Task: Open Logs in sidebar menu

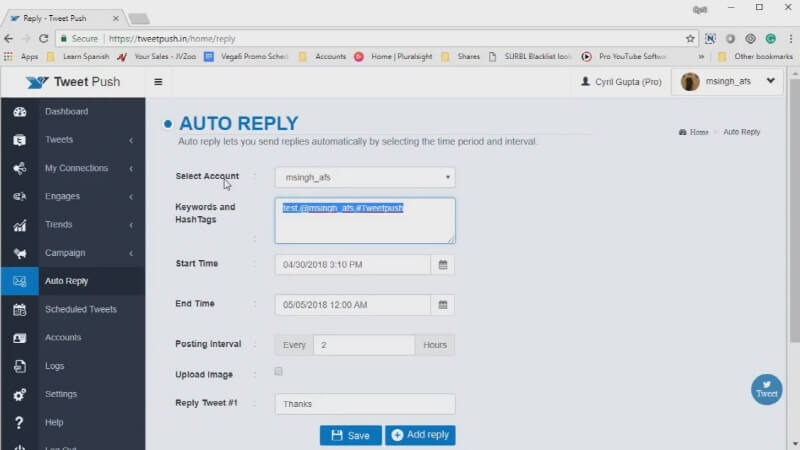Action: [55, 366]
